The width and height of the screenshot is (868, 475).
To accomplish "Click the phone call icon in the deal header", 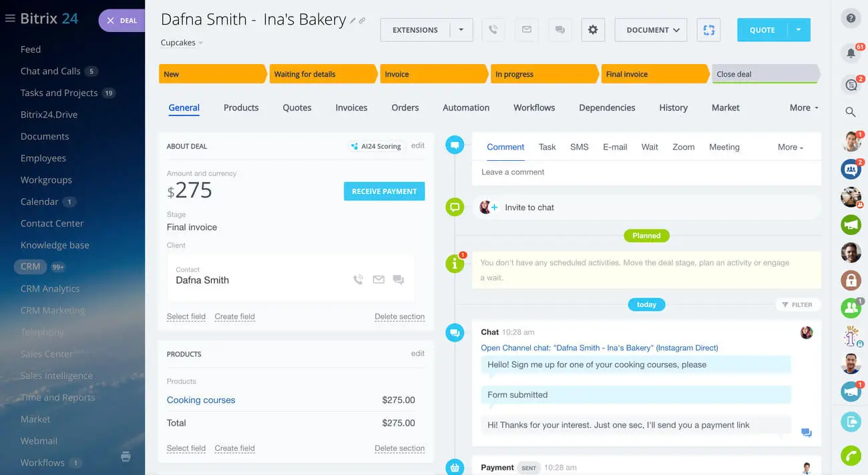I will (x=493, y=30).
